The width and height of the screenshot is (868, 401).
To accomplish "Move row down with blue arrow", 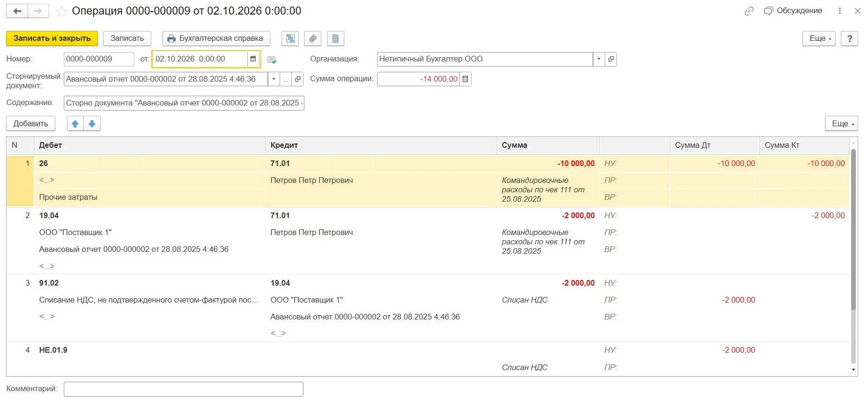I will tap(92, 124).
